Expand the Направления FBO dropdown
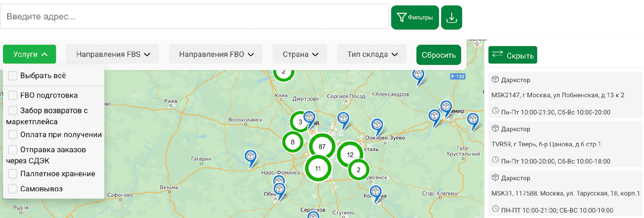644x218 pixels. [x=215, y=54]
